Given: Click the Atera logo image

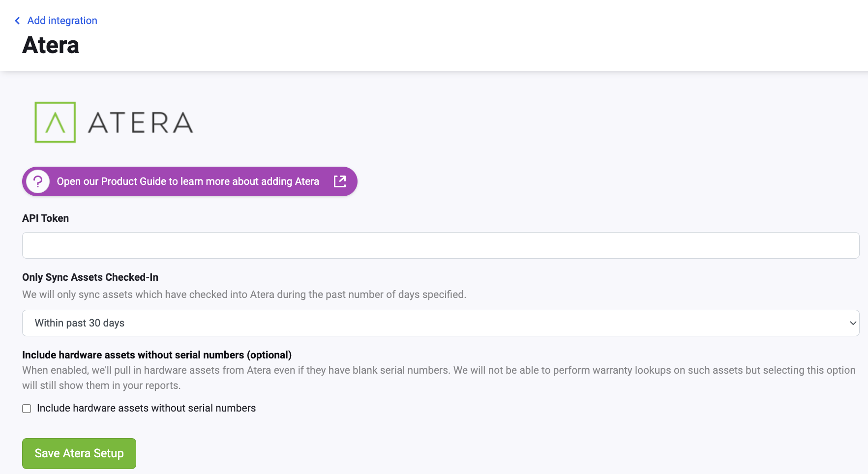Looking at the screenshot, I should click(114, 122).
